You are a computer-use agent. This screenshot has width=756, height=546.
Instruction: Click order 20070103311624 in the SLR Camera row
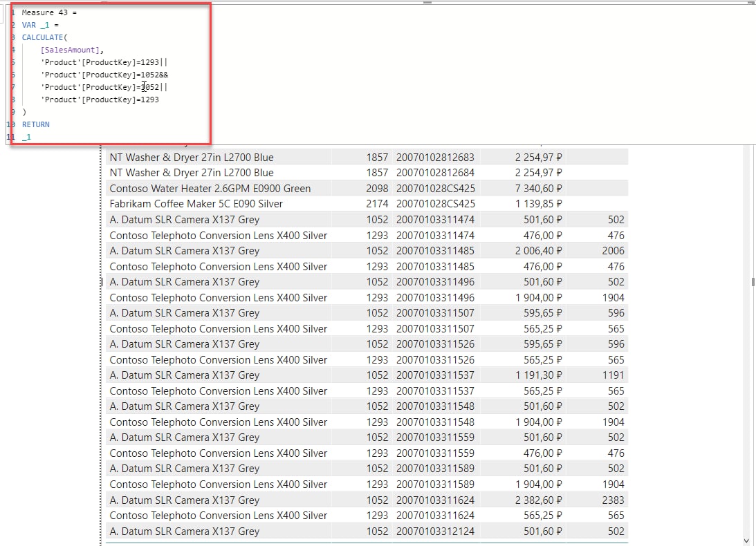tap(435, 500)
